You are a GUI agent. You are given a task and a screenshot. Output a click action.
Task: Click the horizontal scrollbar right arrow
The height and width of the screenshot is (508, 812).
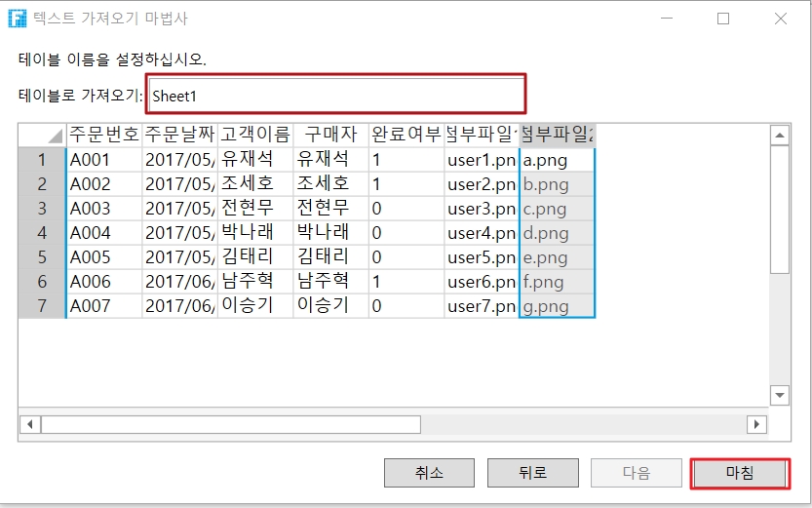pyautogui.click(x=755, y=424)
